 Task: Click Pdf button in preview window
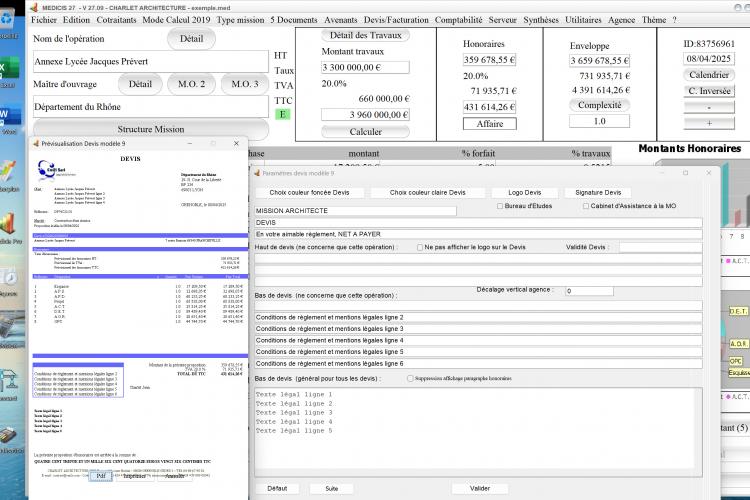pyautogui.click(x=100, y=476)
